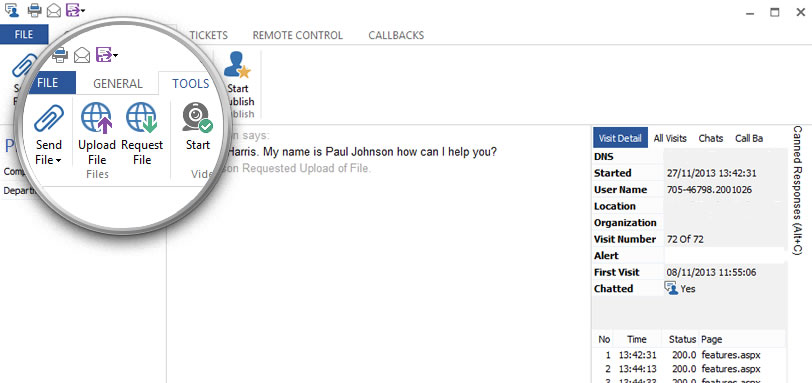Click the chat operator icon in title bar
The image size is (812, 383).
coord(11,10)
